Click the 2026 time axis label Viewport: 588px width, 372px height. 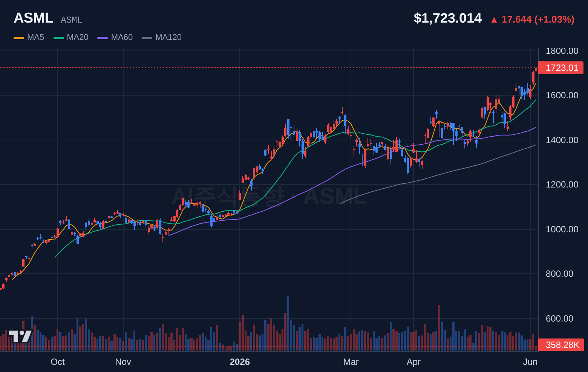(240, 362)
